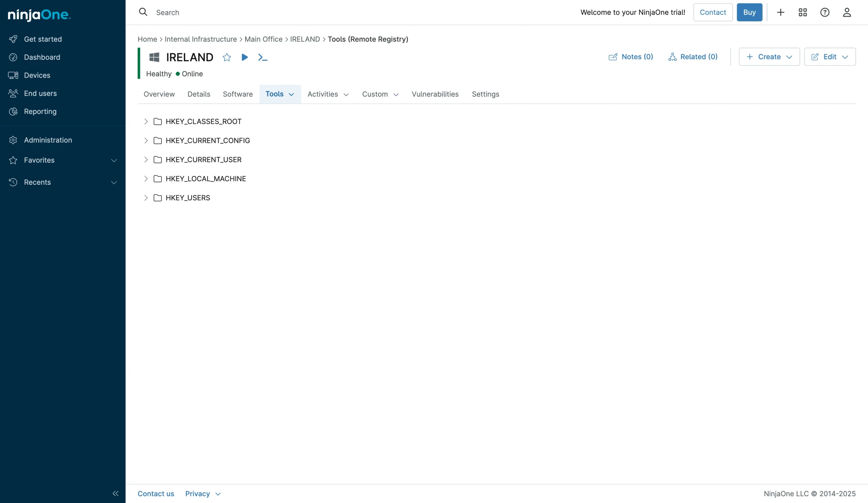Open Notes (0)

(x=631, y=57)
